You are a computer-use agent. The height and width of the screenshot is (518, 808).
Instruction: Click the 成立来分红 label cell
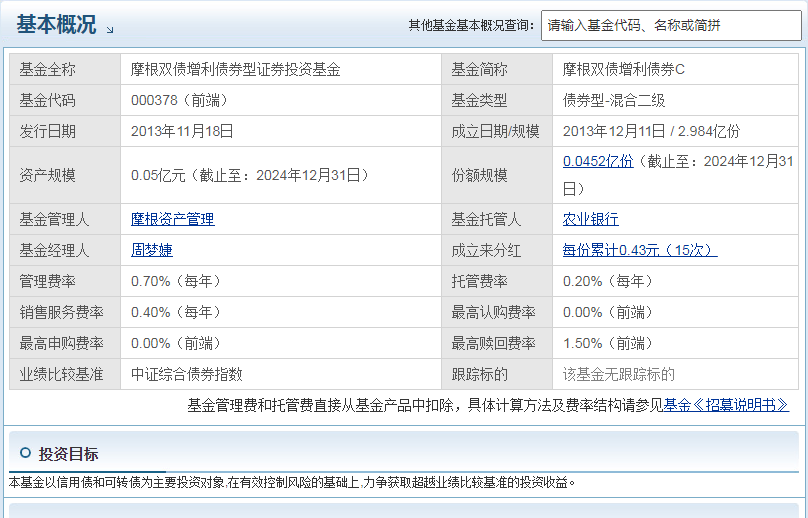497,250
